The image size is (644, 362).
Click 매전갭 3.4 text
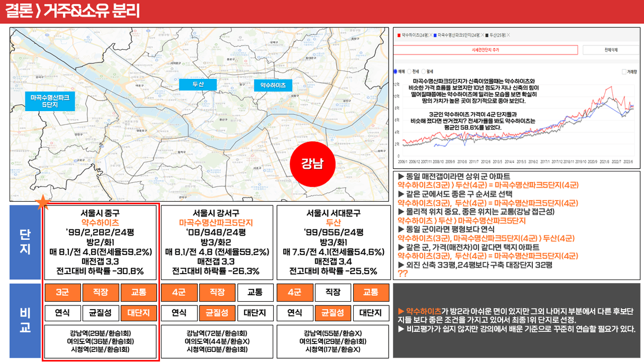pyautogui.click(x=333, y=261)
